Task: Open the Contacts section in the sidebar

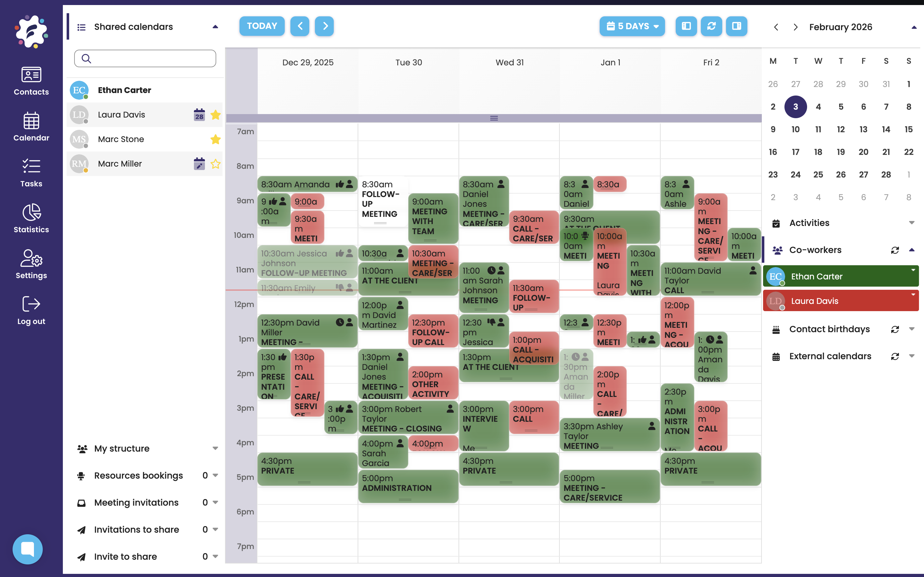Action: pyautogui.click(x=31, y=81)
